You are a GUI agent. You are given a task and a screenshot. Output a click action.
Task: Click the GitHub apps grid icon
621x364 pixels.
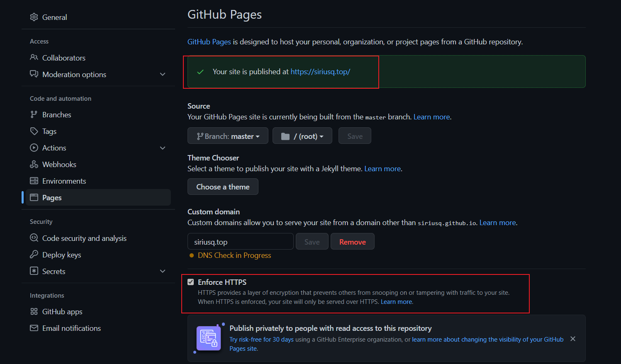[34, 311]
